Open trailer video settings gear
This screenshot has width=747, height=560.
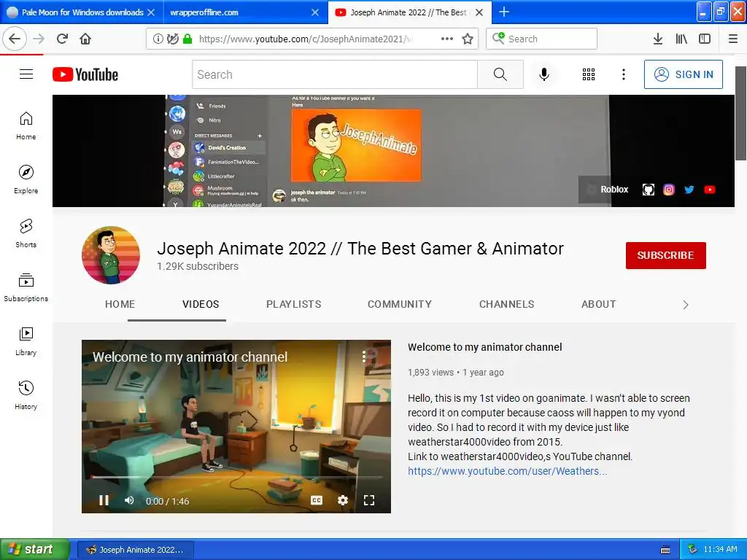coord(343,500)
